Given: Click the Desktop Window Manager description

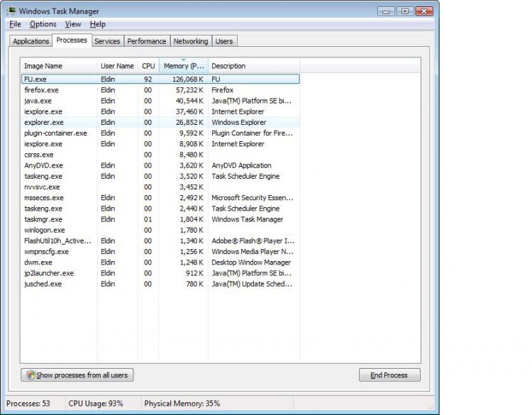Looking at the screenshot, I should [x=251, y=262].
